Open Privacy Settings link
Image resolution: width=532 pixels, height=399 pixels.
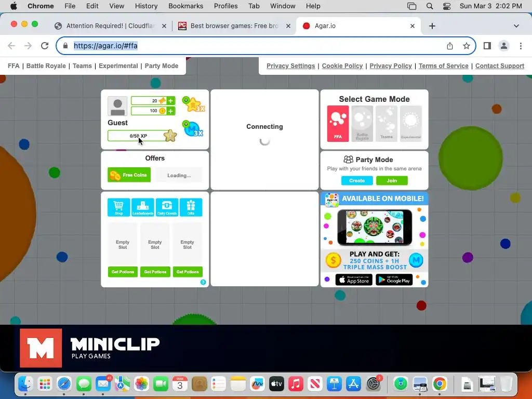point(291,66)
